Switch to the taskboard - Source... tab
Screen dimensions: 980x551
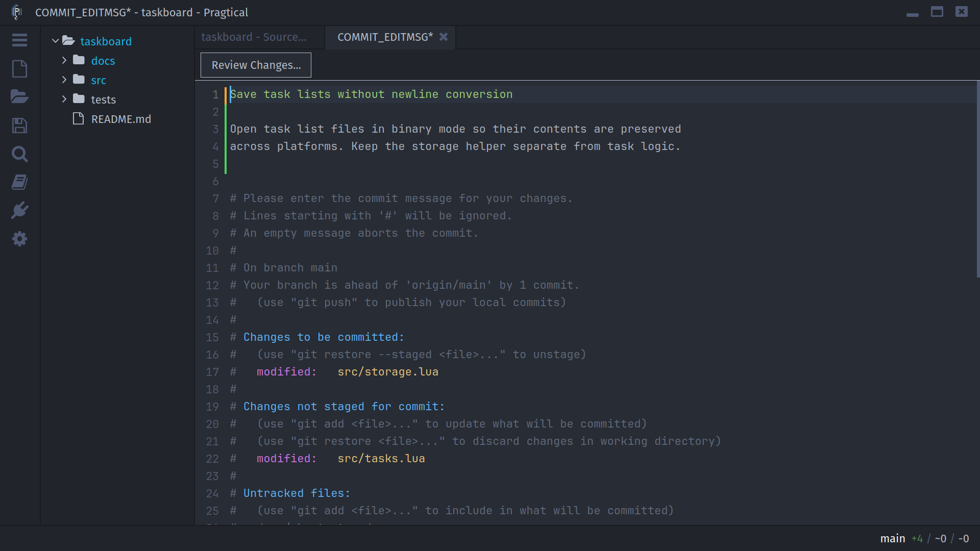259,37
